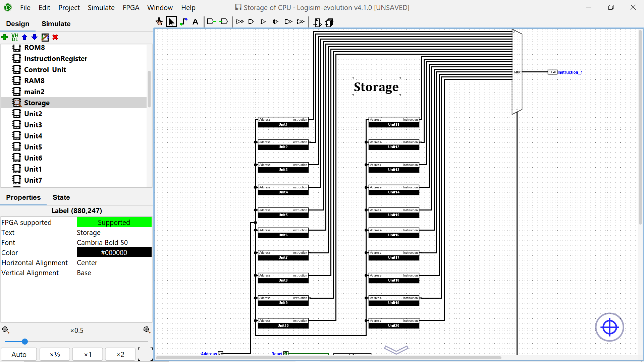The height and width of the screenshot is (362, 644).
Task: Move circuit up with blue arrow
Action: [x=24, y=37]
